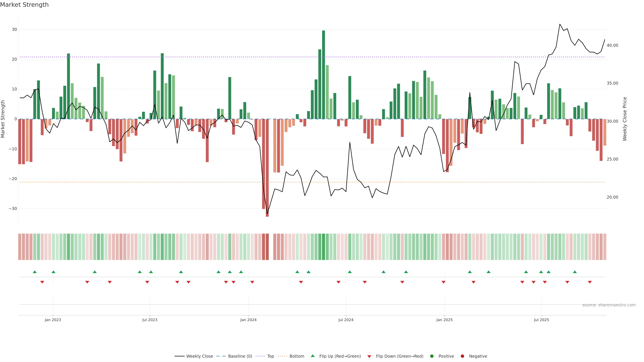644x362 pixels.
Task: Click the Weekly Close Price axis title
Action: 625,119
